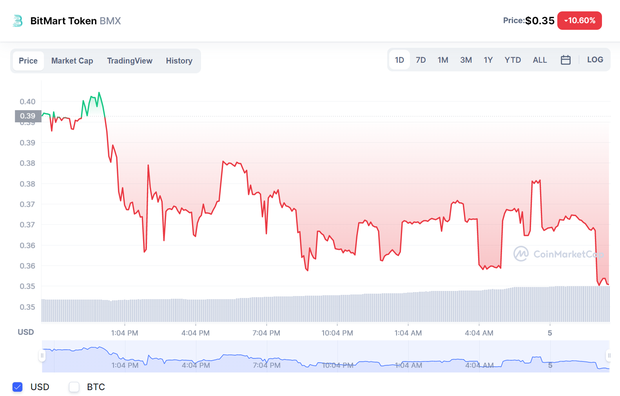Click the USD axis unit label
Screen dimensions: 620x396
26,332
